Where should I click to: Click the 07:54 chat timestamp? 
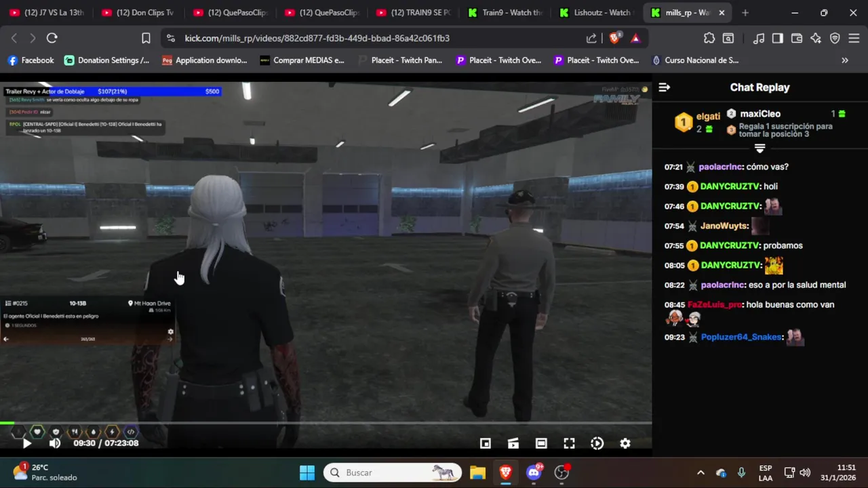(674, 226)
